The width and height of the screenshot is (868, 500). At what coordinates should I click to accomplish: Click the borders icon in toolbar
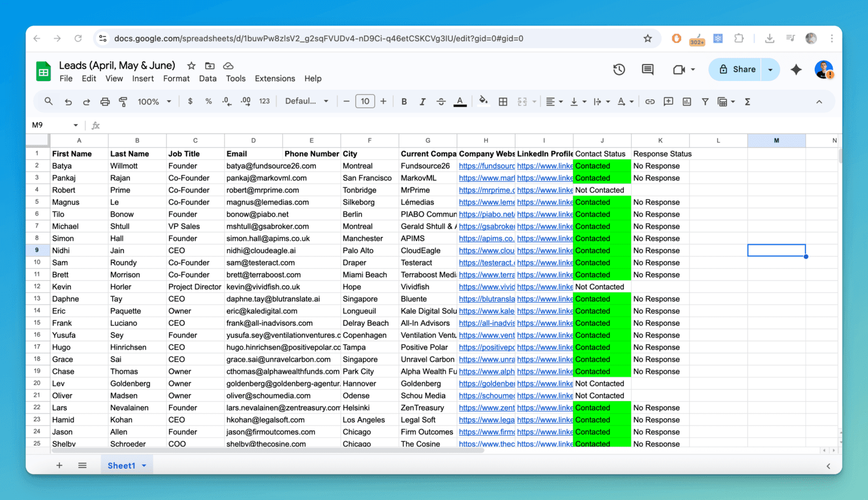[503, 102]
